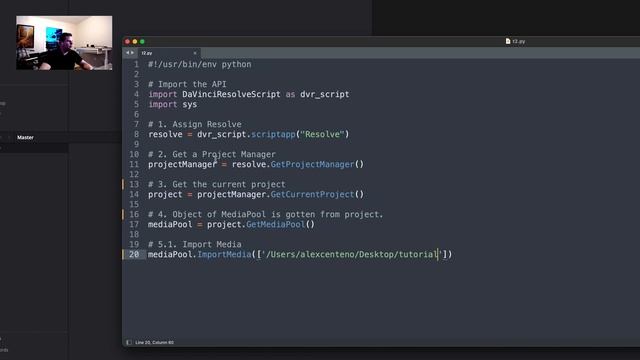Click the shebang '#!/usr/bin/env python' line
The image size is (640, 360).
200,64
